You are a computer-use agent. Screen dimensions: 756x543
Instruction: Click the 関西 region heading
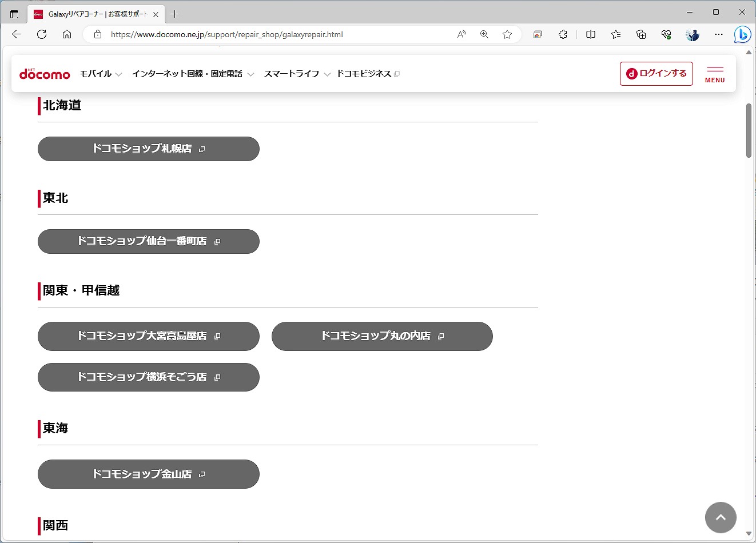coord(55,525)
